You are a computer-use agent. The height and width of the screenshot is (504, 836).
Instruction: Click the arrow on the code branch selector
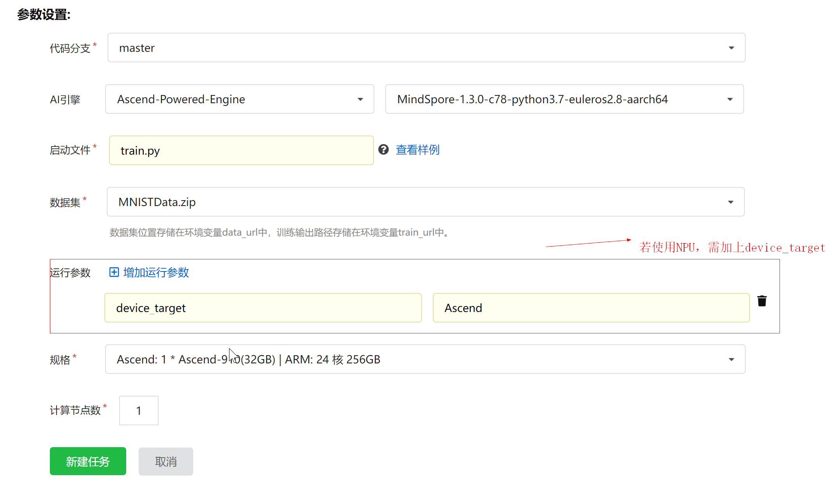tap(731, 48)
